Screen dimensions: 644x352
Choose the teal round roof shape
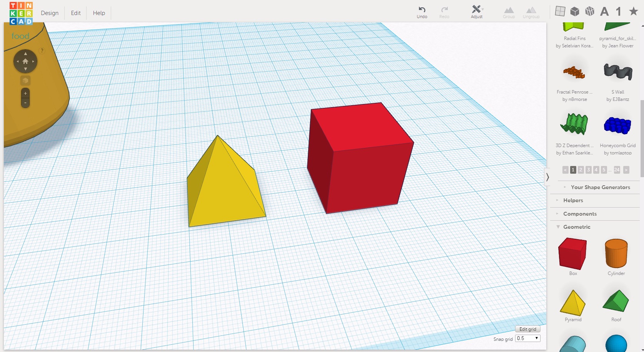point(572,344)
